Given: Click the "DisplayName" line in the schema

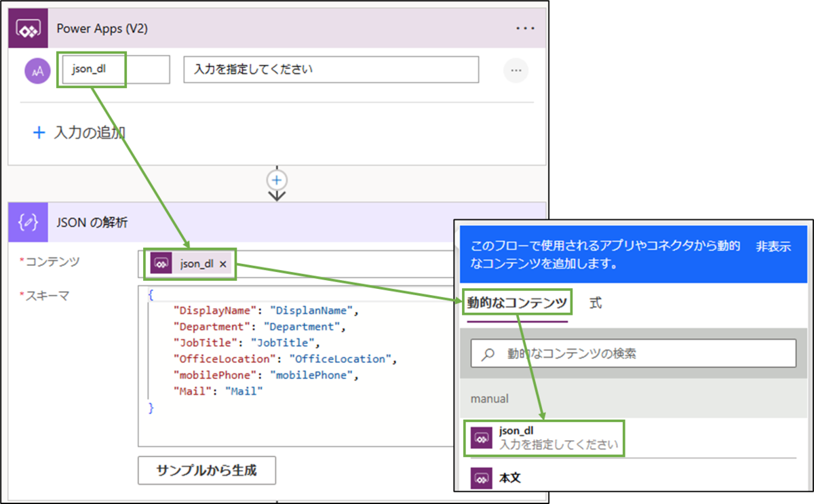Looking at the screenshot, I should [265, 311].
